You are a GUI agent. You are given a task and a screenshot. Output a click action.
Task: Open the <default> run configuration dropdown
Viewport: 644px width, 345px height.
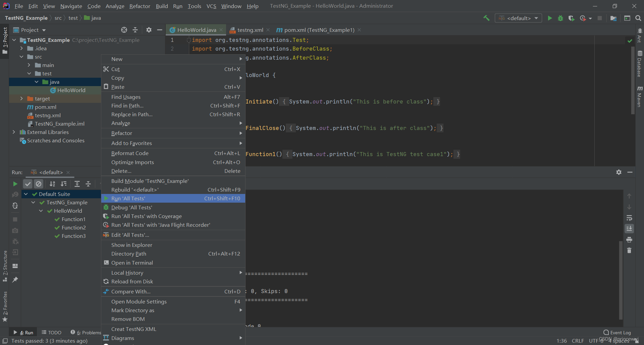tap(519, 18)
